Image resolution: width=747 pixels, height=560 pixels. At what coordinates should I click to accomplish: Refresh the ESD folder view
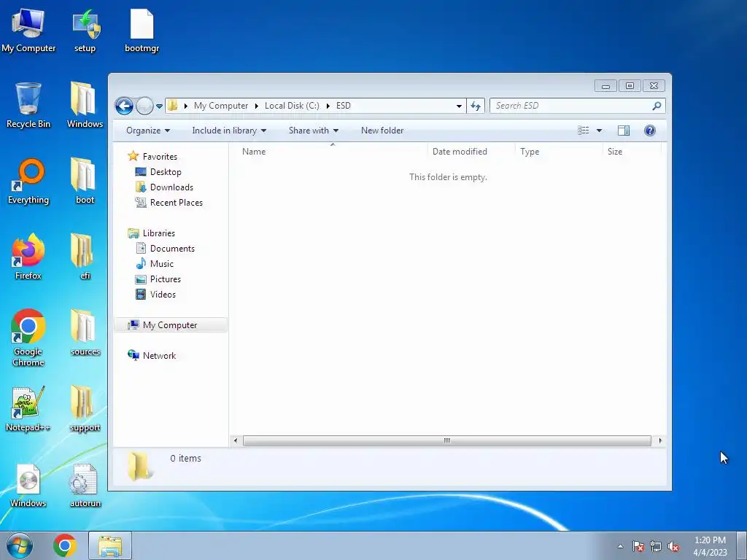476,106
